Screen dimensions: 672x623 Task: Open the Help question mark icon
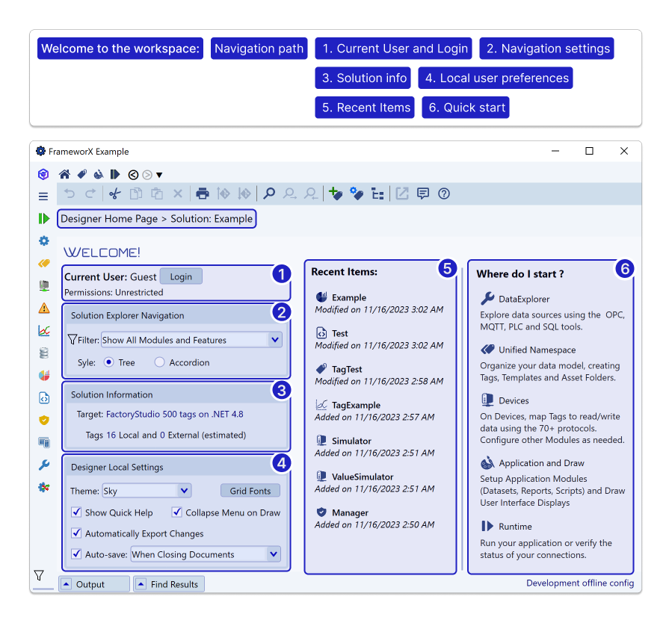pos(444,194)
